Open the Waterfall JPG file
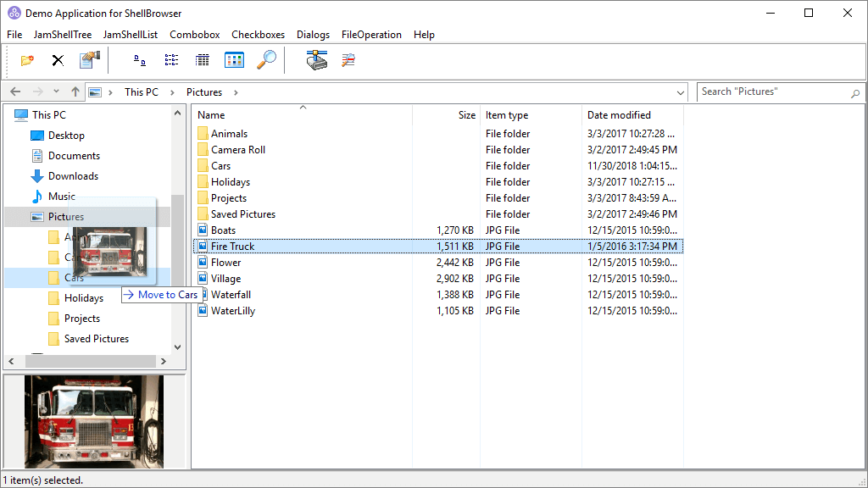868x488 pixels. [x=230, y=294]
